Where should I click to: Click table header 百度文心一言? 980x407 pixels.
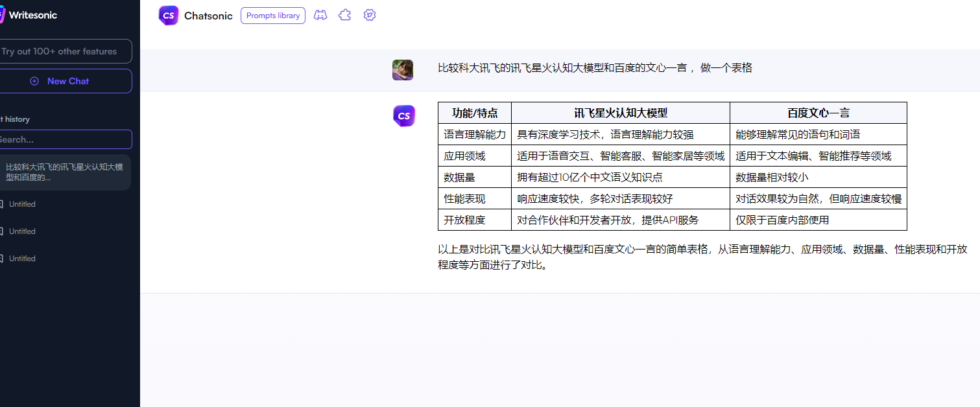point(819,113)
